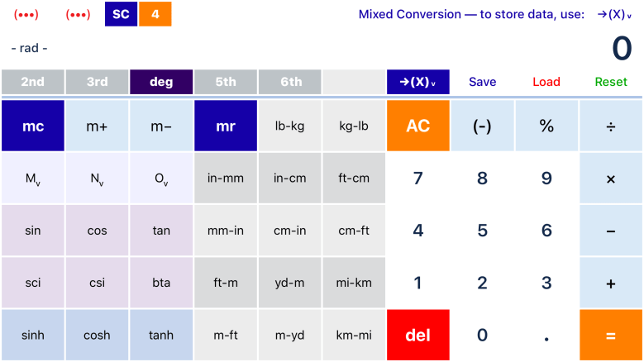This screenshot has height=362, width=644.
Task: Click the orange equals key
Action: pos(611,335)
